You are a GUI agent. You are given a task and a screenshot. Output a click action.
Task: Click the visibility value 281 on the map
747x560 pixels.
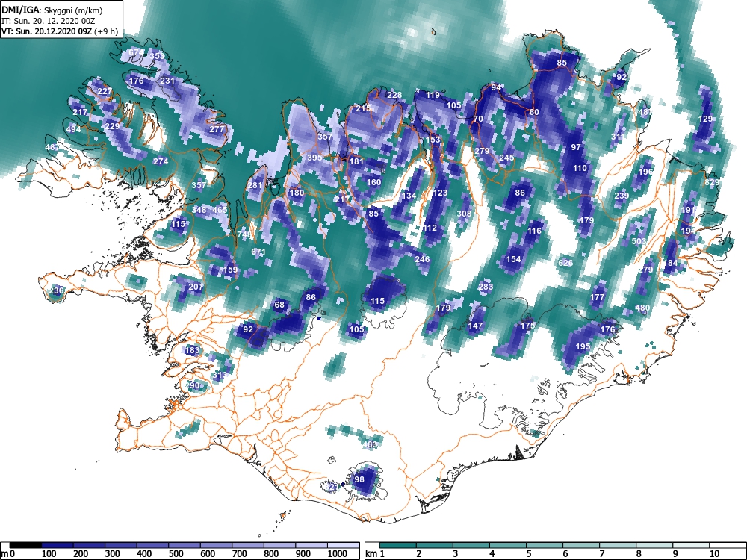click(x=255, y=185)
